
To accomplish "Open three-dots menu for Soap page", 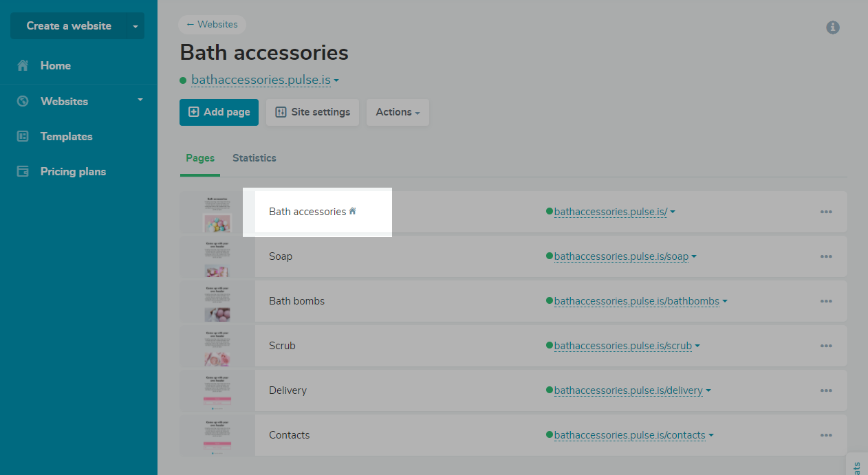I will click(x=826, y=256).
